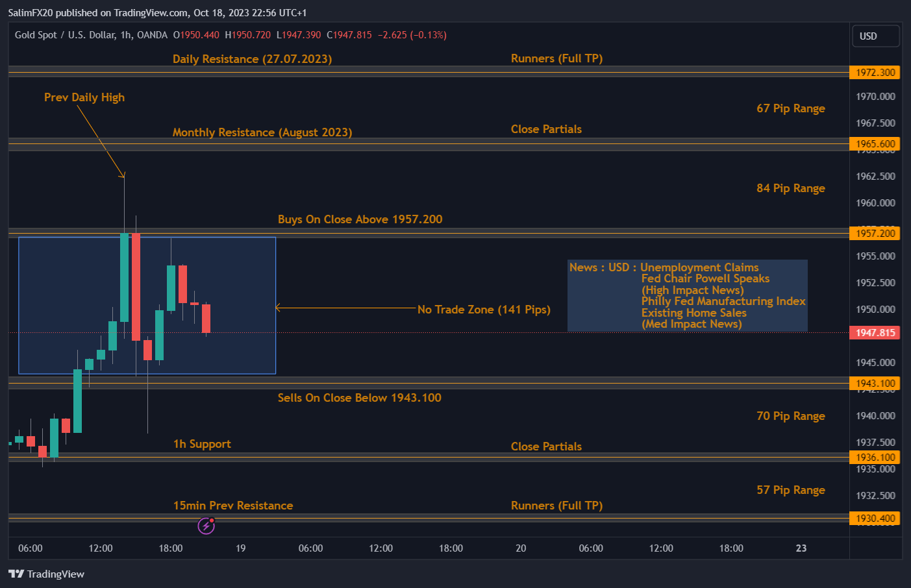
Task: Click the USD news annotation box
Action: coord(688,295)
